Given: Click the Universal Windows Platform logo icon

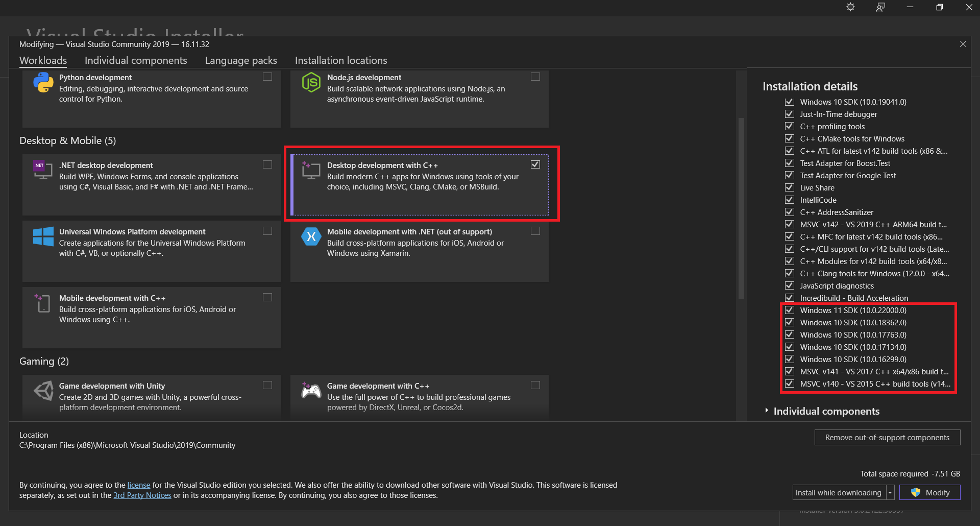Looking at the screenshot, I should click(x=43, y=236).
